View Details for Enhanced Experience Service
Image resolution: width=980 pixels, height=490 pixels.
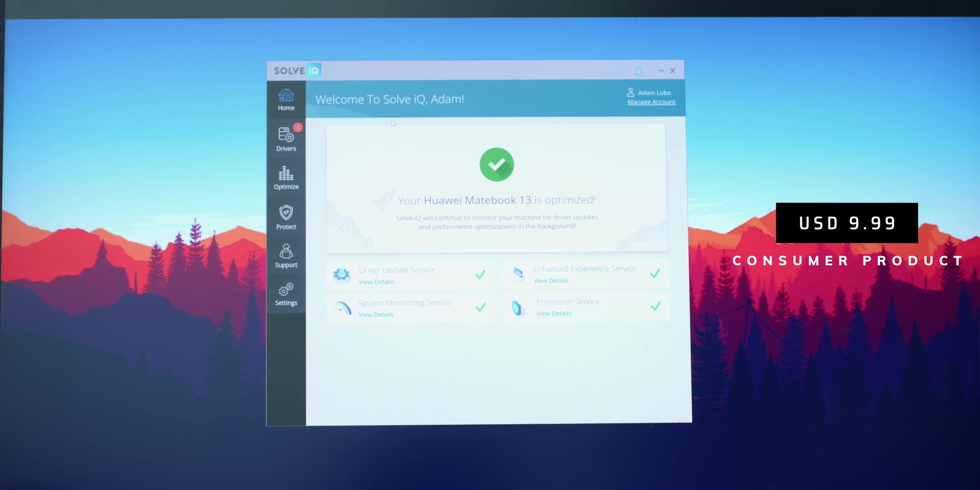click(551, 281)
